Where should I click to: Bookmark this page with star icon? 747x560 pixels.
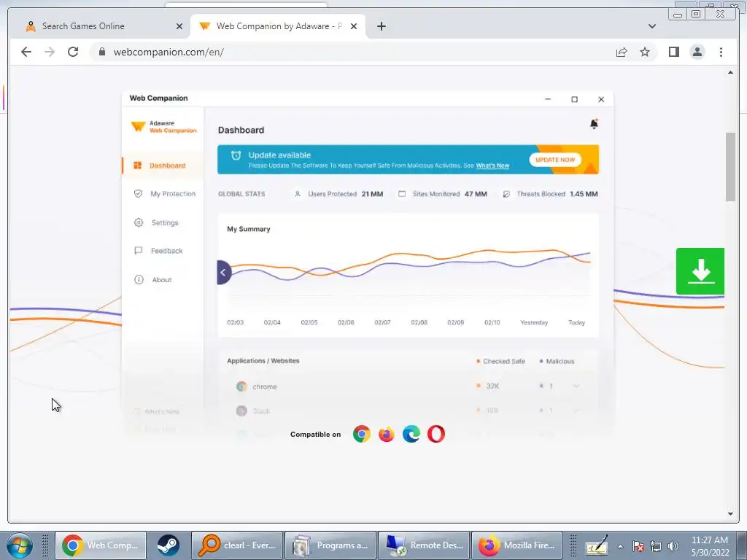coord(645,52)
